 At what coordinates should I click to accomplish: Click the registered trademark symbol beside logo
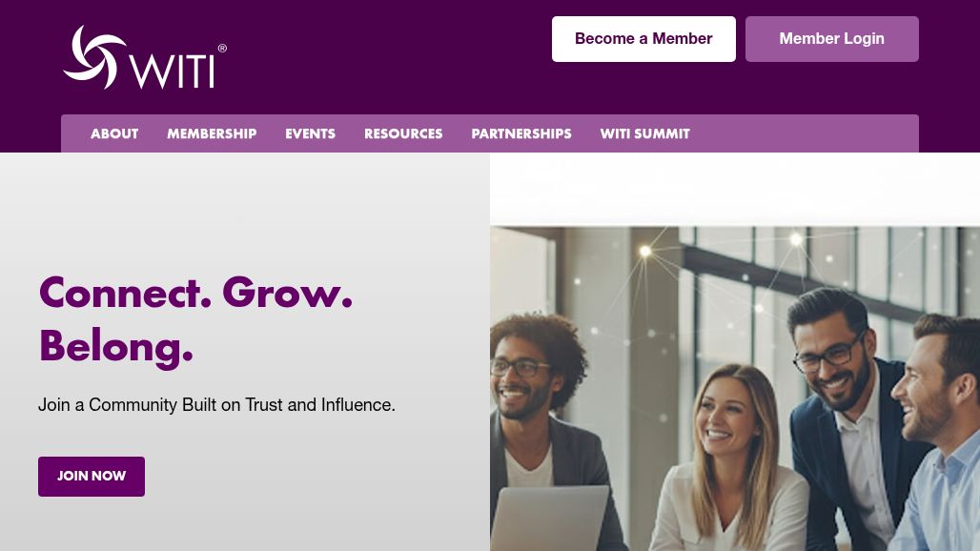[x=222, y=48]
